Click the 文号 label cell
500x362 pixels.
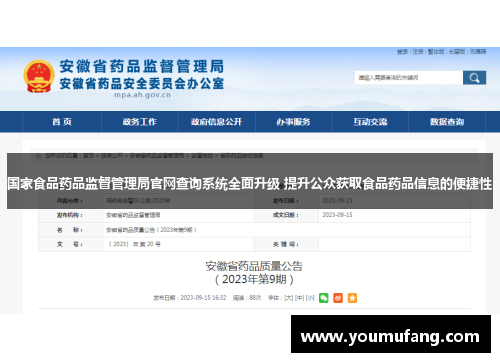coord(70,244)
